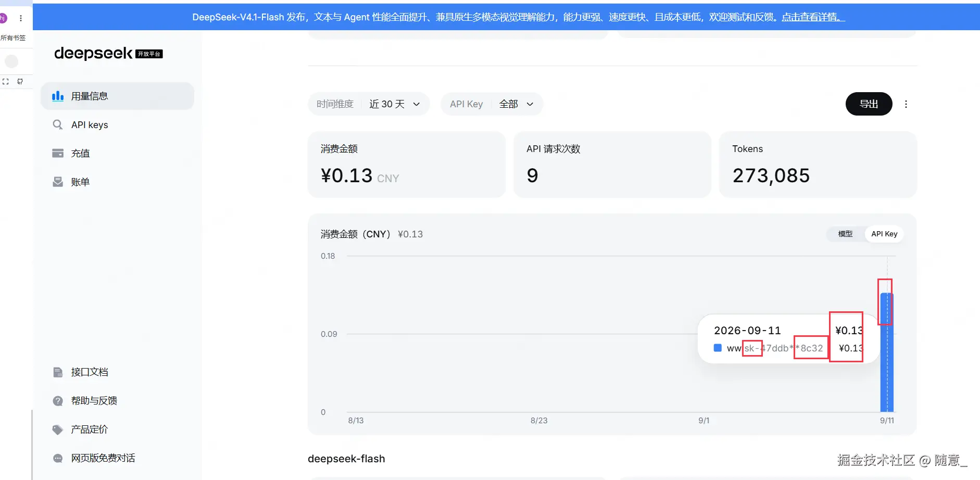Click the 开放平台 badge beside the logo
This screenshot has height=480, width=980.
149,54
